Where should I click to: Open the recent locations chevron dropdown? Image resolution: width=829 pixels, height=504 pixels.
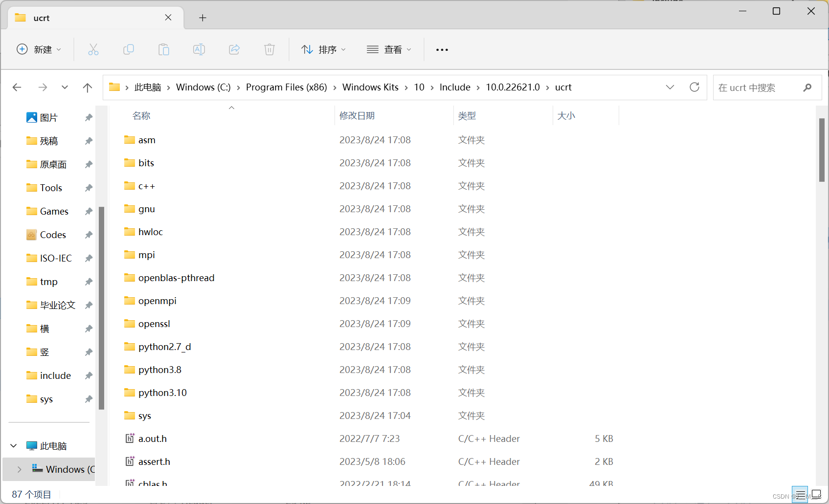click(65, 88)
